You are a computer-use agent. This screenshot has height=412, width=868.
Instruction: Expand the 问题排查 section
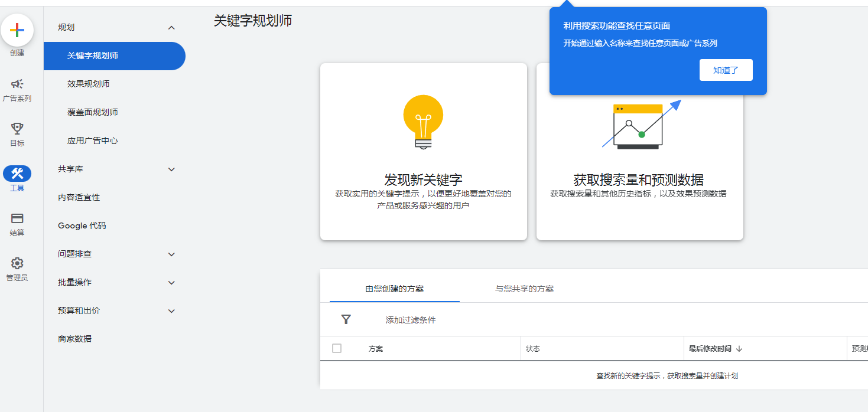(171, 254)
